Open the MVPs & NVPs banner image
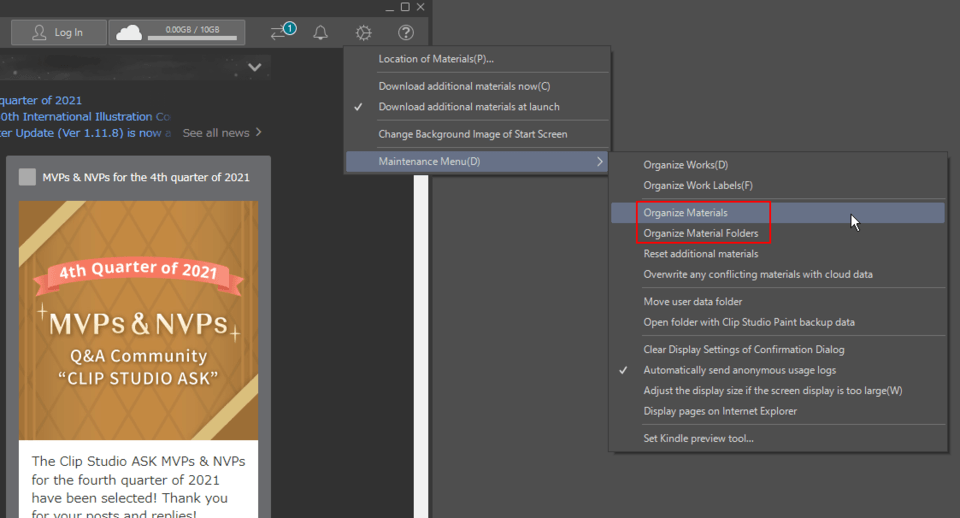 (x=138, y=320)
